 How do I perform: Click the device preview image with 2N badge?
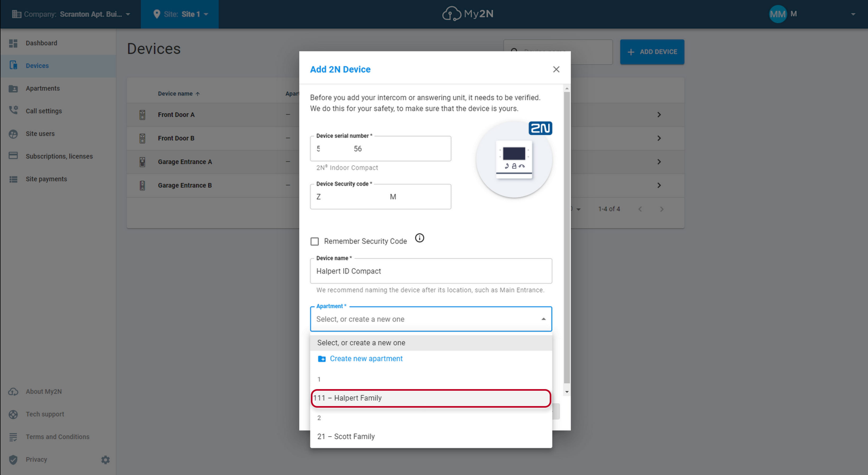(x=514, y=159)
